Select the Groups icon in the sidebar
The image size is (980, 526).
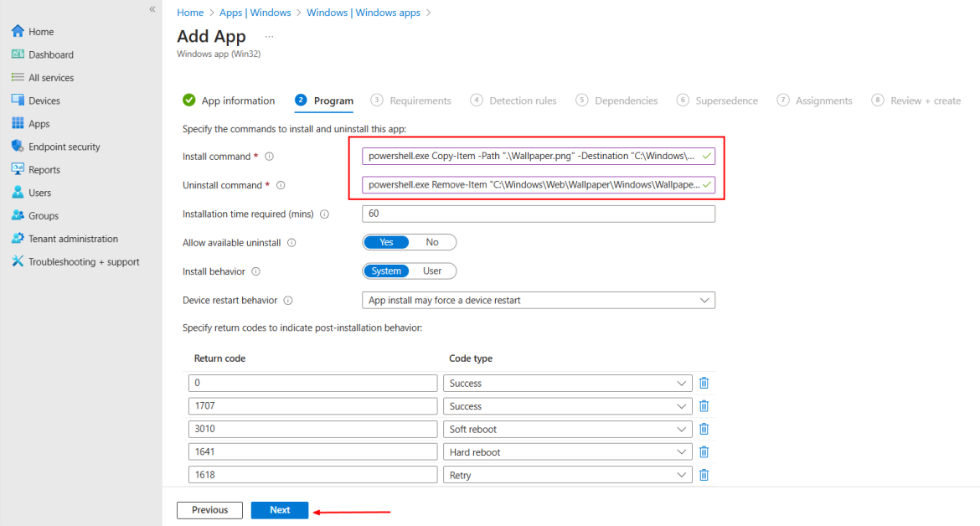point(45,215)
